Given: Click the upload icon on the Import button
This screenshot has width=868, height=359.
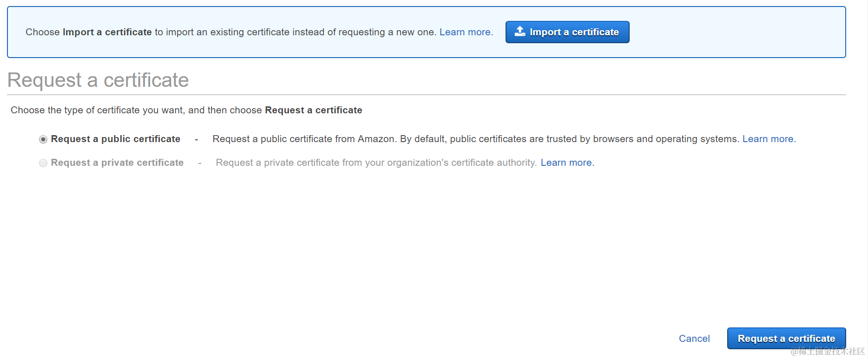Looking at the screenshot, I should [x=520, y=32].
